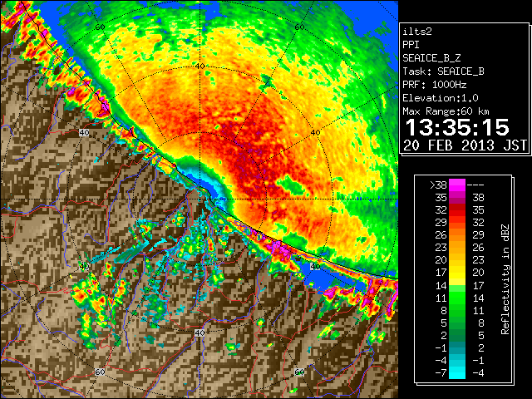Click the vertical 'Reflectivity in dBZ' legend title
The width and height of the screenshot is (532, 399).
pyautogui.click(x=505, y=279)
